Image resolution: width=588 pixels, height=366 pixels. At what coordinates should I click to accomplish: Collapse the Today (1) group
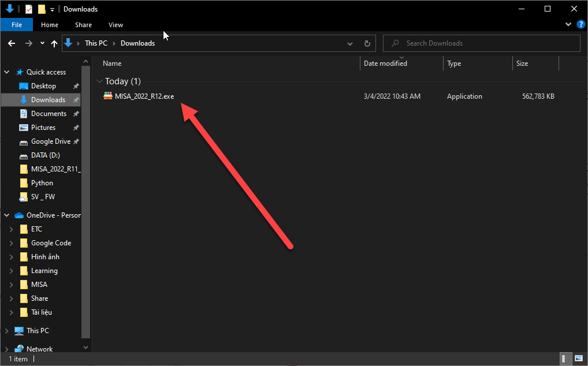(x=99, y=81)
